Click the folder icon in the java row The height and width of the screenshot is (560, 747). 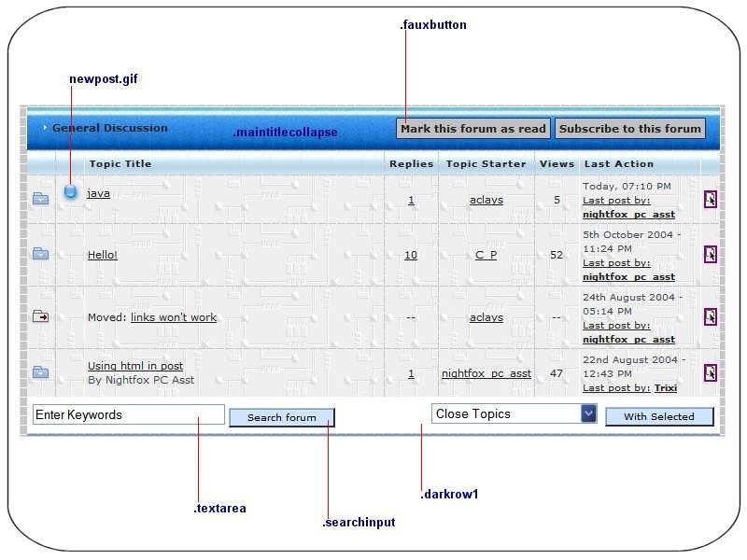pos(40,198)
